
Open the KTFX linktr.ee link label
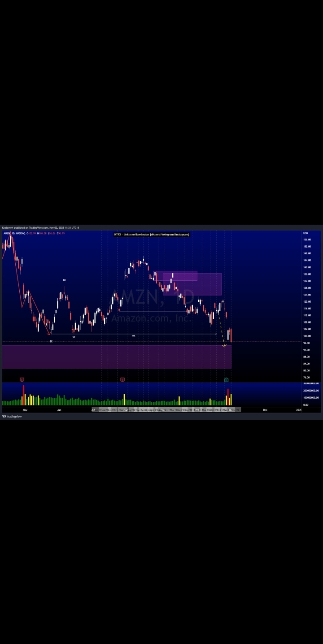pyautogui.click(x=152, y=235)
